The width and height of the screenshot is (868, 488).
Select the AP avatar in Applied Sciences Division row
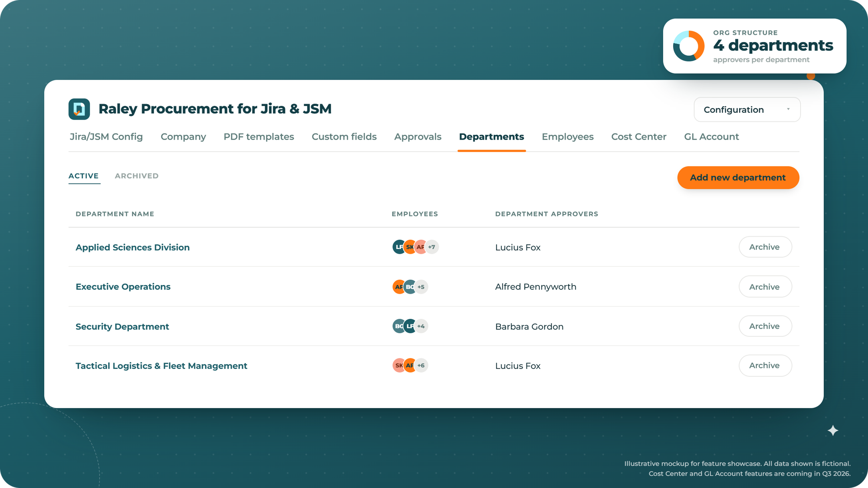coord(421,247)
